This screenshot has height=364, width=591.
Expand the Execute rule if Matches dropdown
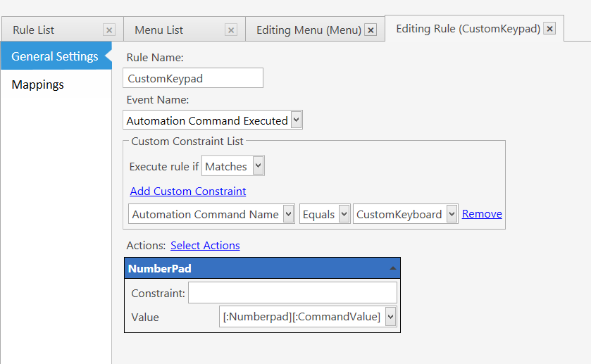(259, 165)
